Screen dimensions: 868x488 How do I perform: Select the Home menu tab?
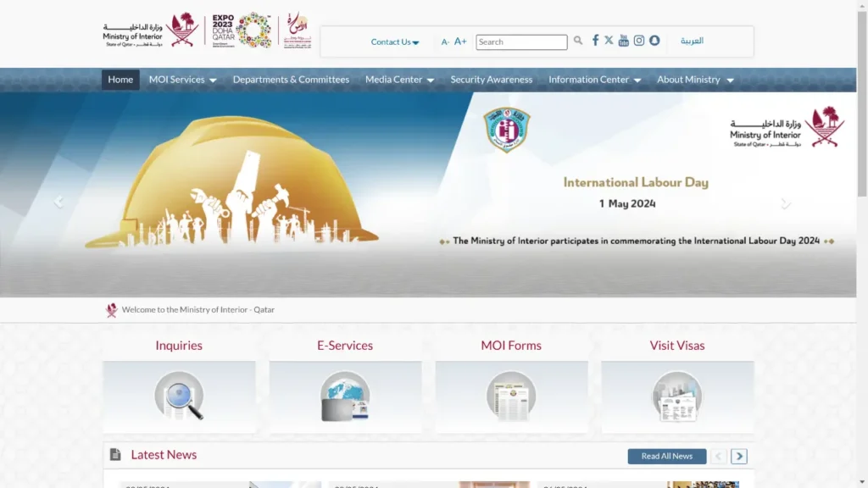click(120, 80)
